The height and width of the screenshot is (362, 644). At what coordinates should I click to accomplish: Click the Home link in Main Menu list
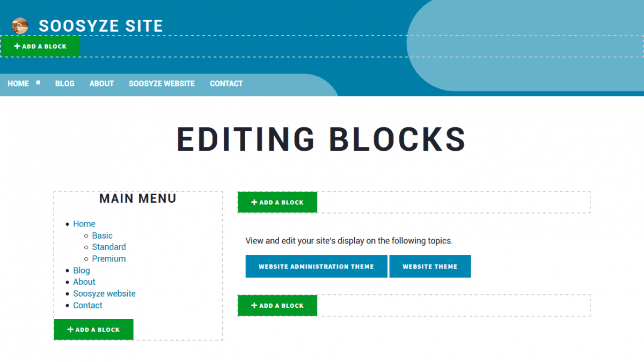tap(84, 224)
